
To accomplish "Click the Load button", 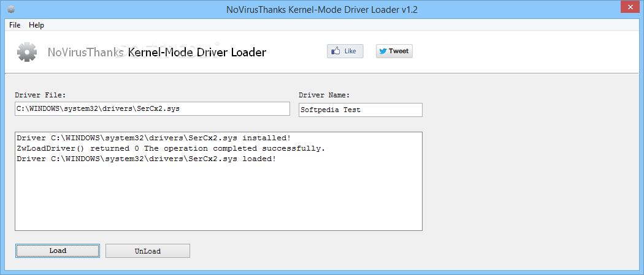I will coord(58,251).
